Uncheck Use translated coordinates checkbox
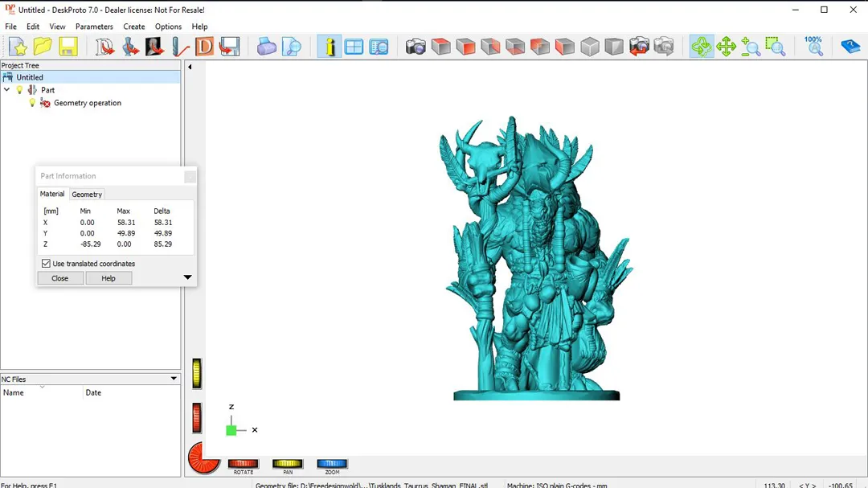Screen dimensions: 868x488 (x=46, y=264)
